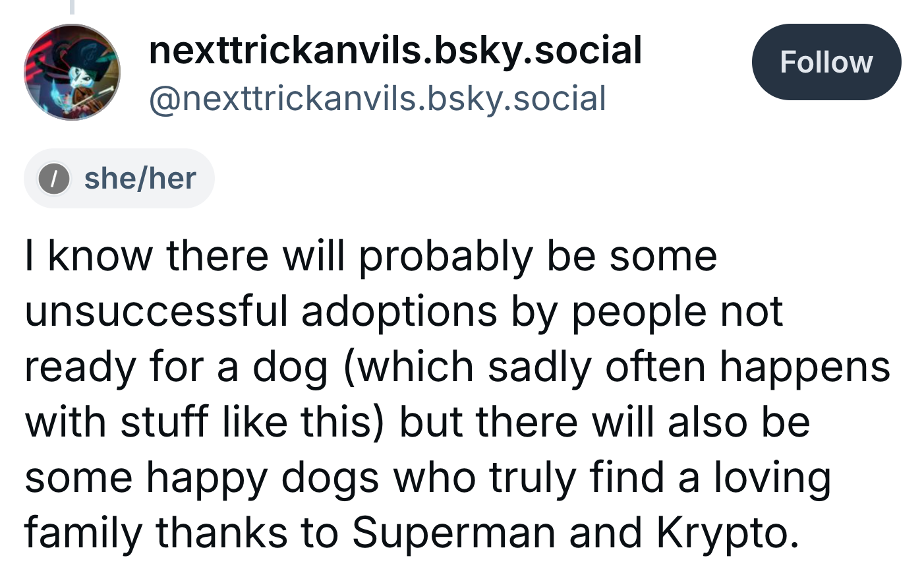Click the word "Superman" in the post
Viewport: 924px width, 579px height.
click(453, 532)
